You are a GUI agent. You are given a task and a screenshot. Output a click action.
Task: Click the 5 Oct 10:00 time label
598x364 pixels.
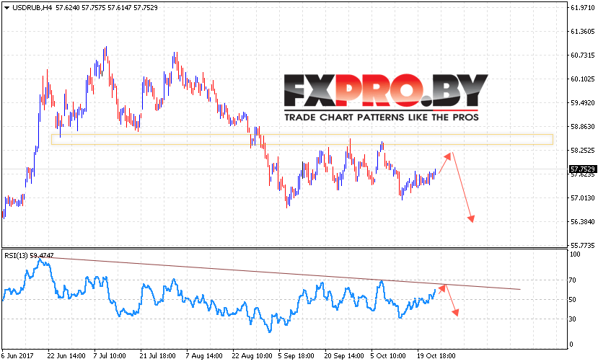pos(388,356)
